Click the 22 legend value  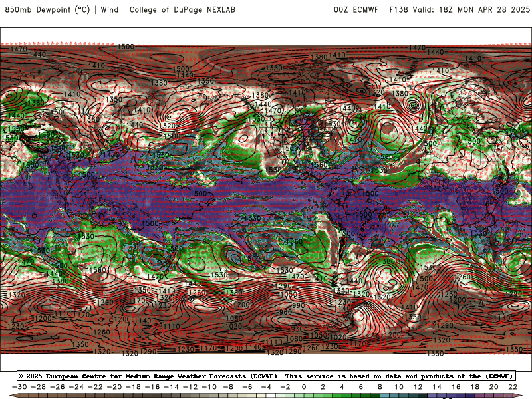coord(513,387)
